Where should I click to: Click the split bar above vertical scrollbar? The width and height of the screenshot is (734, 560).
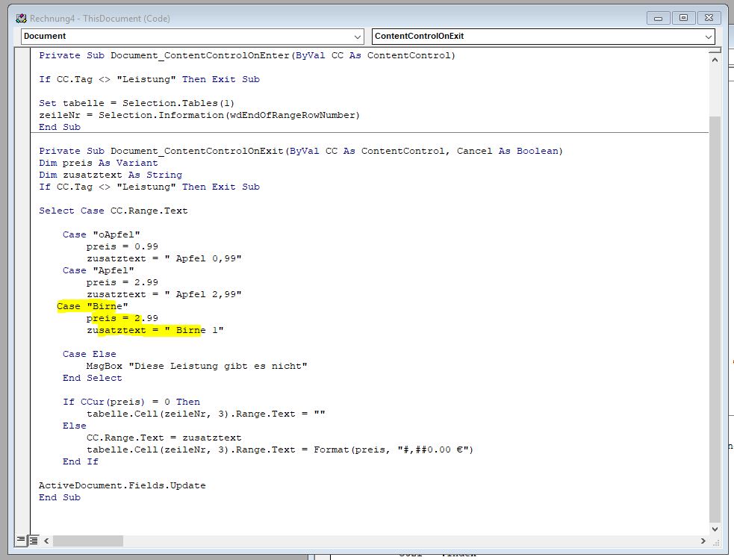pos(715,49)
